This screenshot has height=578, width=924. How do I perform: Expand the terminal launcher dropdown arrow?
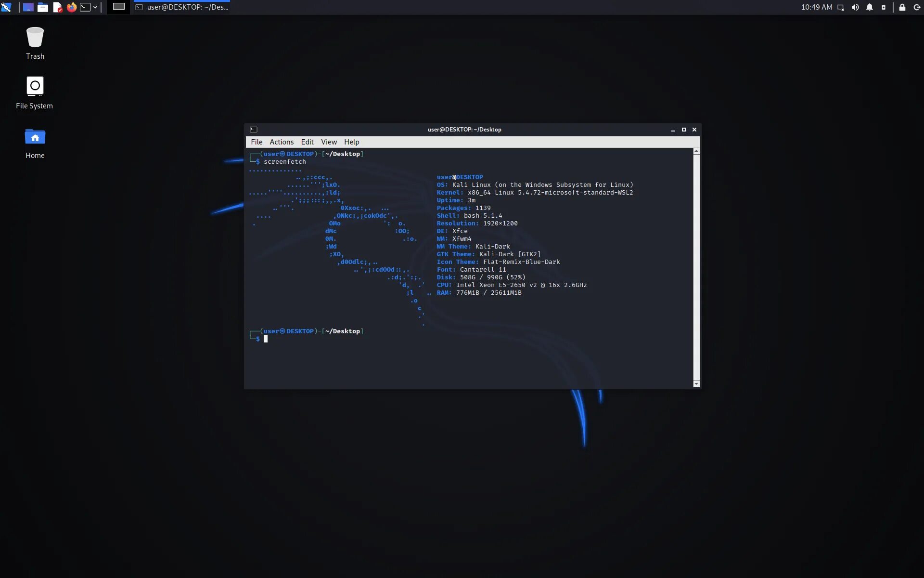(95, 7)
